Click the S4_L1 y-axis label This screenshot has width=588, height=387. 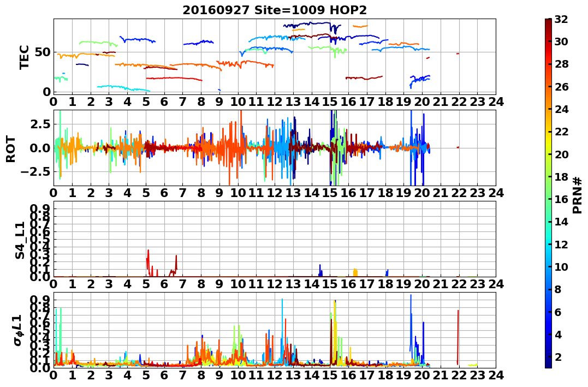[x=20, y=240]
